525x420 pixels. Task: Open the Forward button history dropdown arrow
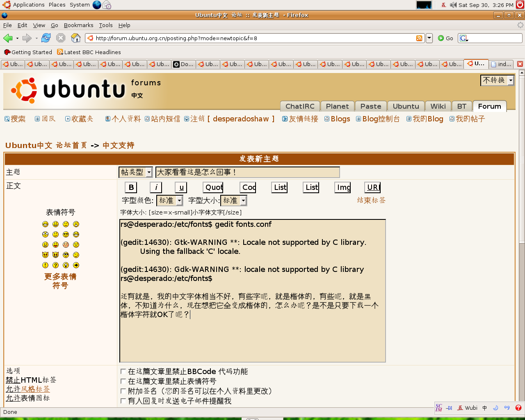coord(37,39)
